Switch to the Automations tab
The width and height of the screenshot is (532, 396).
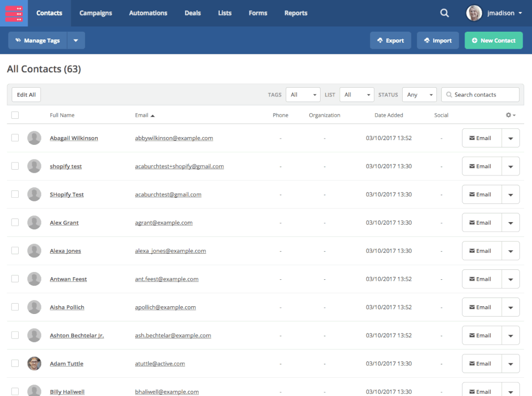[x=148, y=13]
